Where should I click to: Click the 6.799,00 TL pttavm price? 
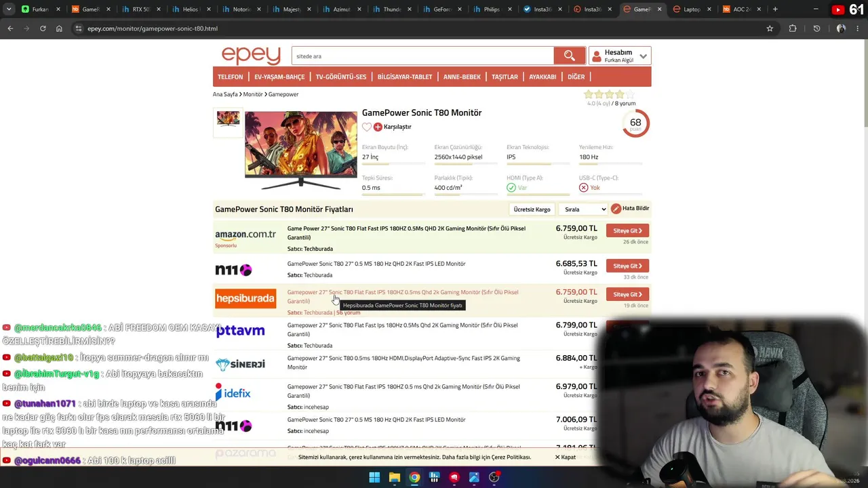pos(576,325)
